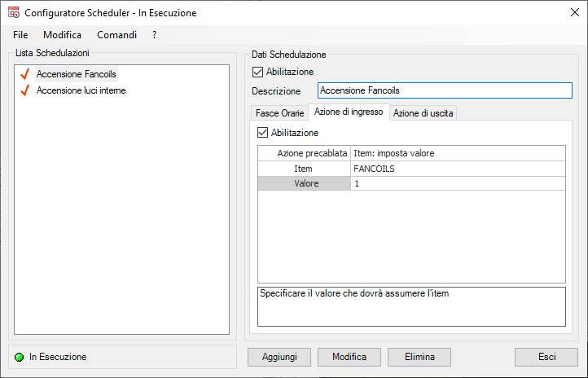Click the Descrizione text field
The width and height of the screenshot is (588, 378).
click(x=440, y=90)
